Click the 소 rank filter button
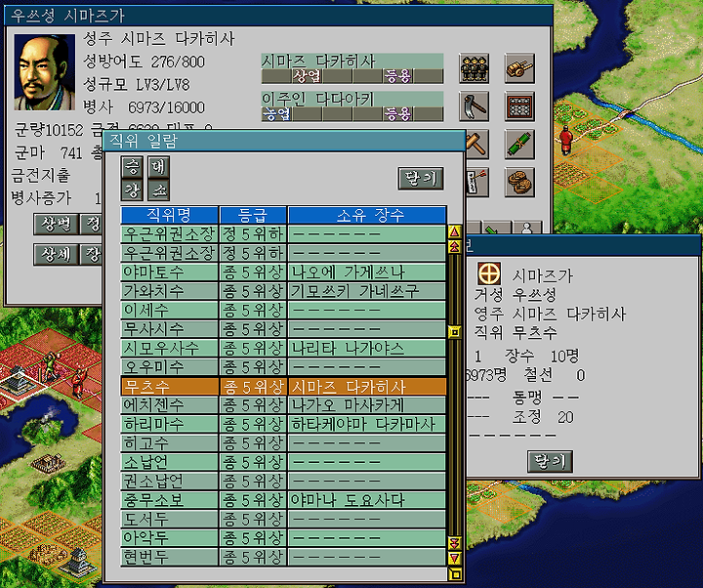The height and width of the screenshot is (588, 703). [158, 189]
